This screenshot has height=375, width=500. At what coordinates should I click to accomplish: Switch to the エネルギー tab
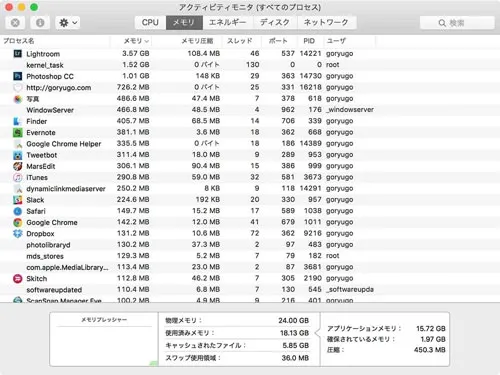tap(227, 23)
